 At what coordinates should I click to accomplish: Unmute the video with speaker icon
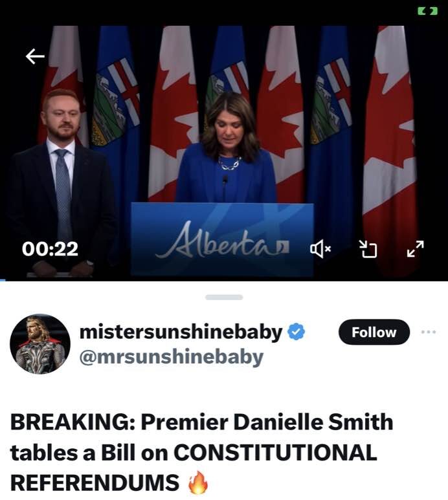(x=320, y=249)
